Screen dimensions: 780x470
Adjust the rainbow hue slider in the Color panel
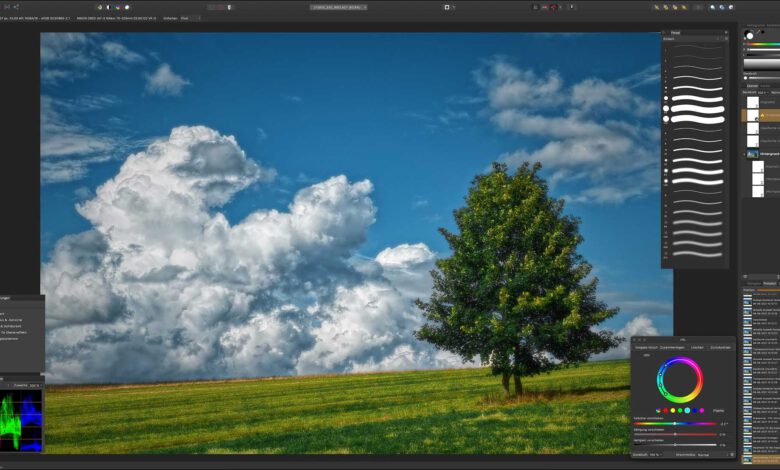click(763, 44)
